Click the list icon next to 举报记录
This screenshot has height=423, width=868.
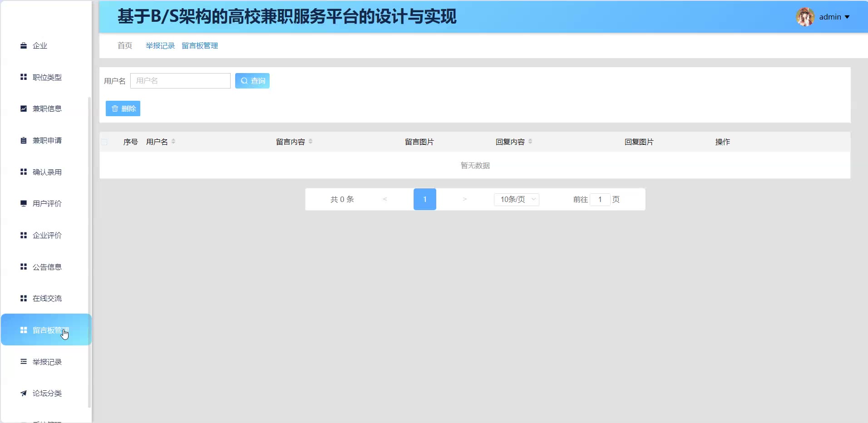click(24, 362)
